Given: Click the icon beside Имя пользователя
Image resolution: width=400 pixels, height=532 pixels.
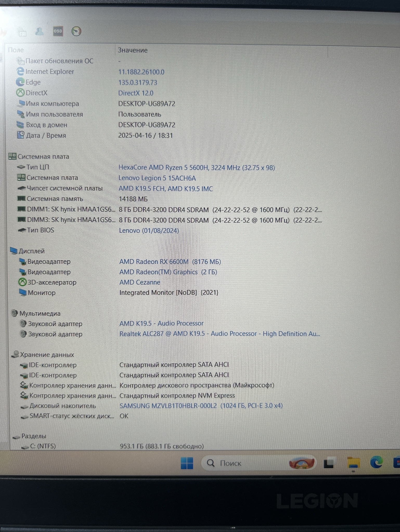Looking at the screenshot, I should [x=21, y=114].
